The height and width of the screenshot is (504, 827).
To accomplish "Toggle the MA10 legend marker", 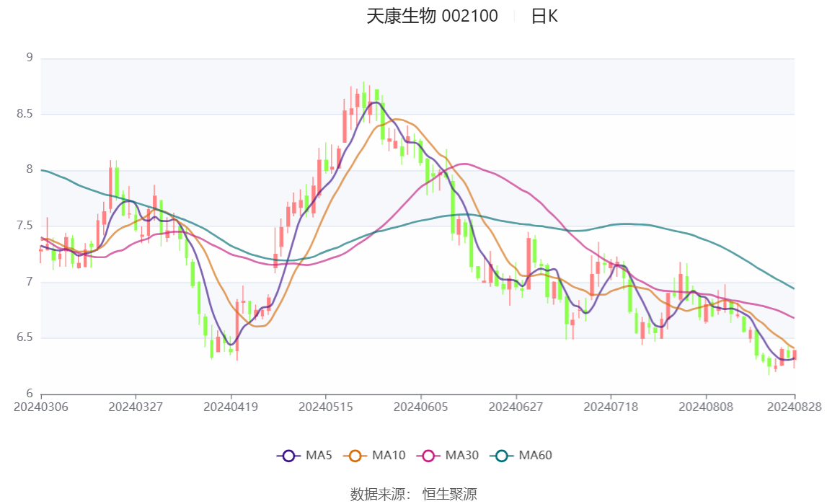I will pyautogui.click(x=355, y=456).
